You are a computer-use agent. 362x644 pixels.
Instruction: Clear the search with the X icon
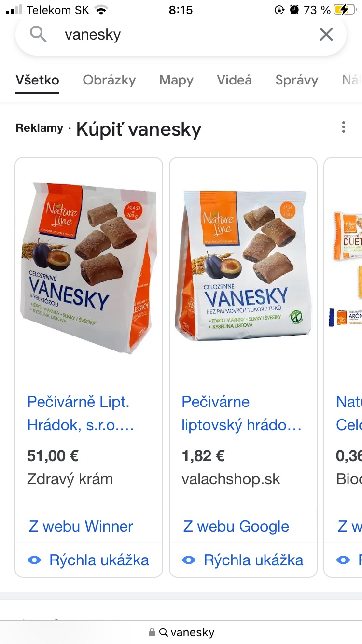[x=326, y=34]
